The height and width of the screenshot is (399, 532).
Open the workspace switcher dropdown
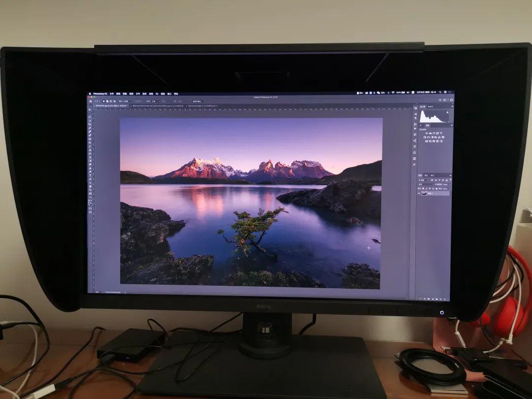[446, 100]
